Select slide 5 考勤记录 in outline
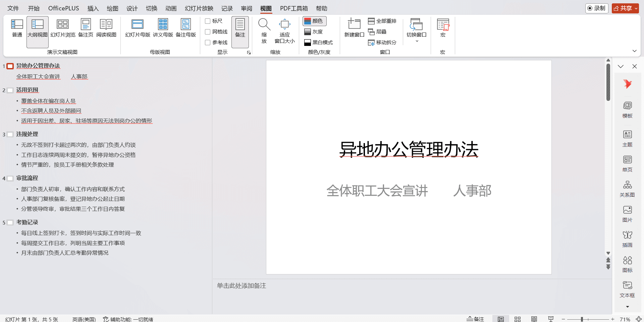 [x=27, y=222]
